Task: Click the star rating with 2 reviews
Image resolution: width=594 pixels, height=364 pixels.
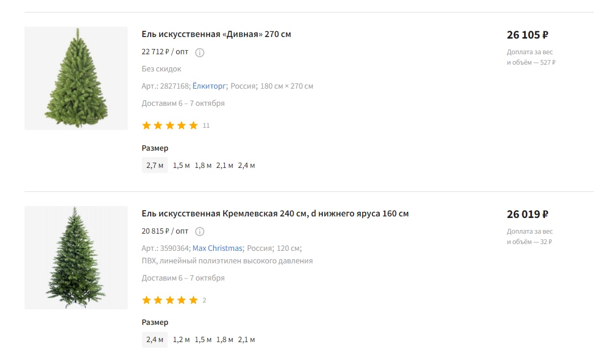Action: (170, 300)
